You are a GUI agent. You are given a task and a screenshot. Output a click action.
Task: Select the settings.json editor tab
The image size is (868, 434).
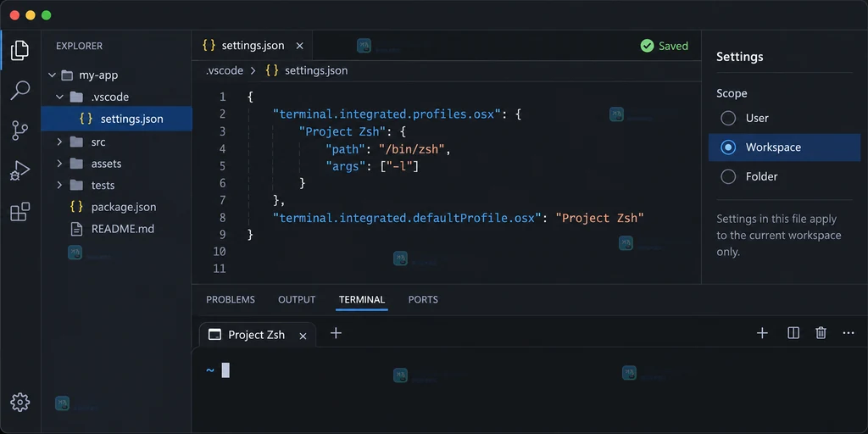[x=252, y=46]
